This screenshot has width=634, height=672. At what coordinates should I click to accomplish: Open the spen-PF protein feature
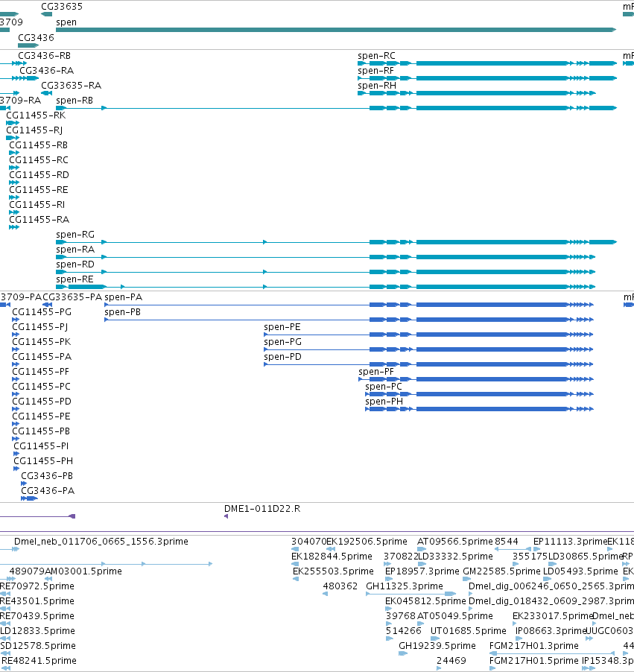click(x=476, y=379)
